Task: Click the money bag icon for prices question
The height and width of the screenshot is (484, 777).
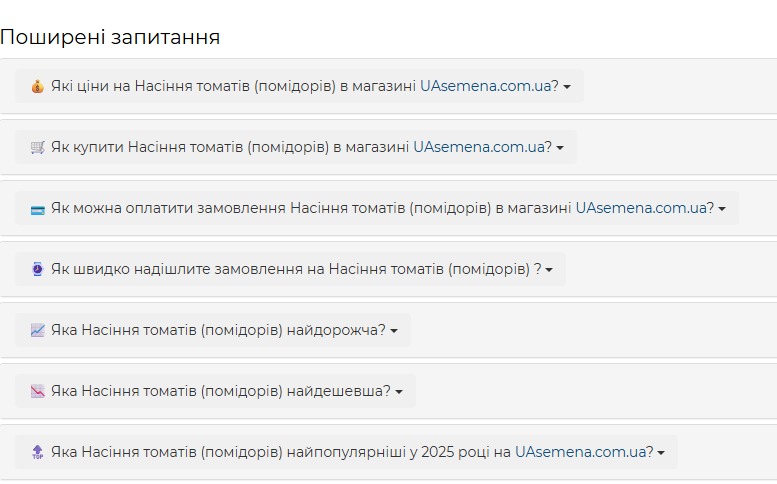Action: [x=38, y=87]
